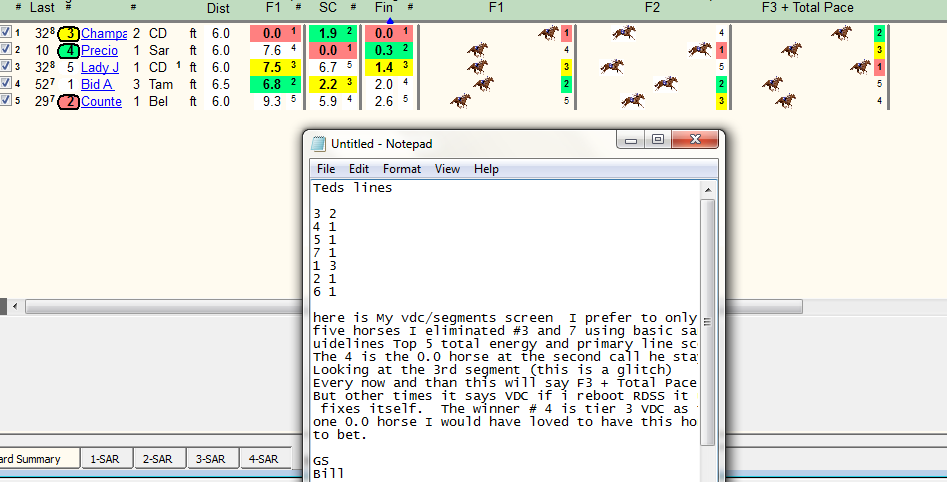The image size is (947, 482).
Task: Click the Notepad icon in the title bar
Action: coord(318,143)
